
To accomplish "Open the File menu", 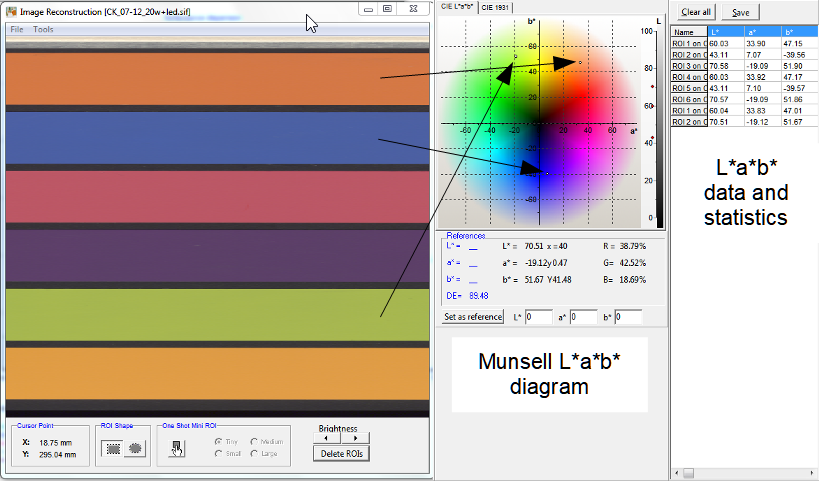I will (17, 30).
